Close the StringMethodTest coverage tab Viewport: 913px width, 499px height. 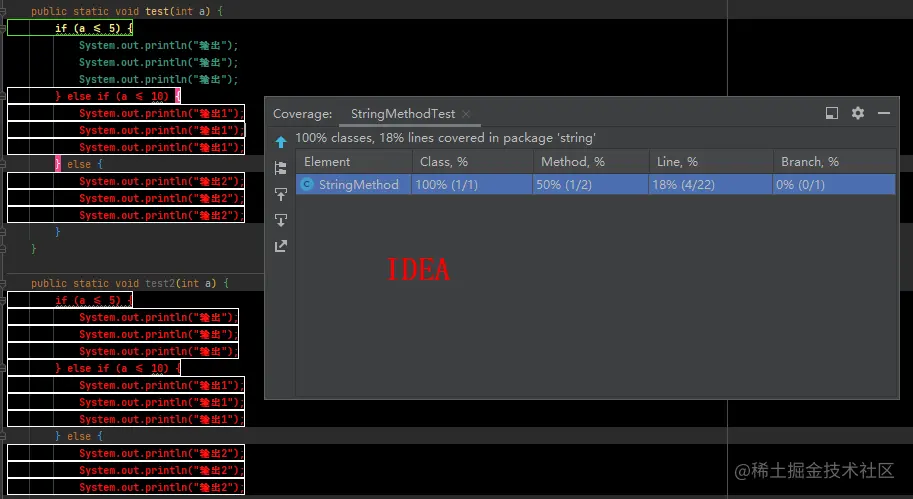(x=466, y=114)
